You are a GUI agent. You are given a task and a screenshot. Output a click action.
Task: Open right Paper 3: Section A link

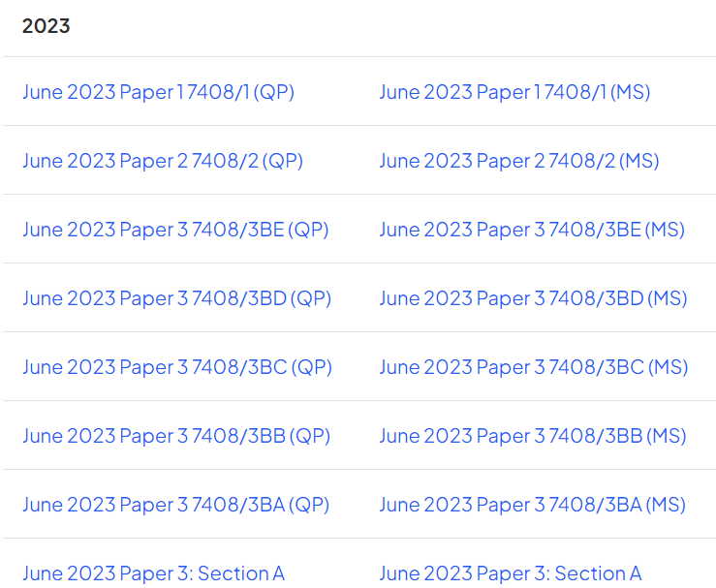[x=511, y=573]
